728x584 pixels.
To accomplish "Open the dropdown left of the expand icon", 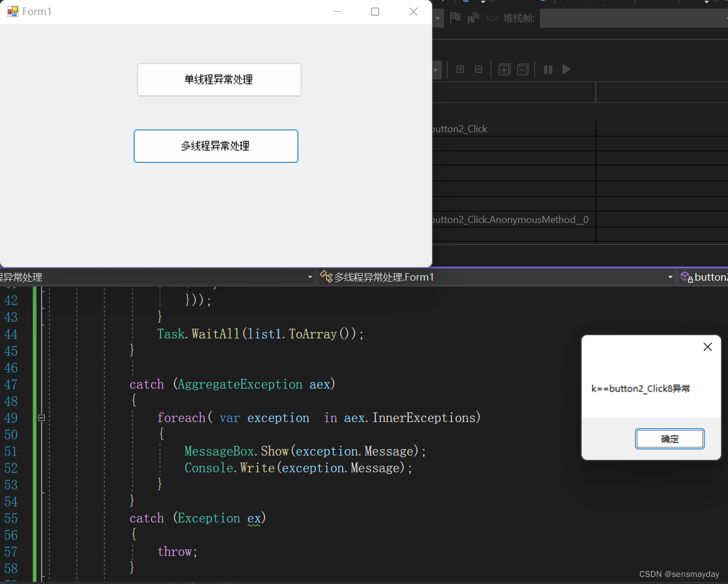I will (436, 70).
